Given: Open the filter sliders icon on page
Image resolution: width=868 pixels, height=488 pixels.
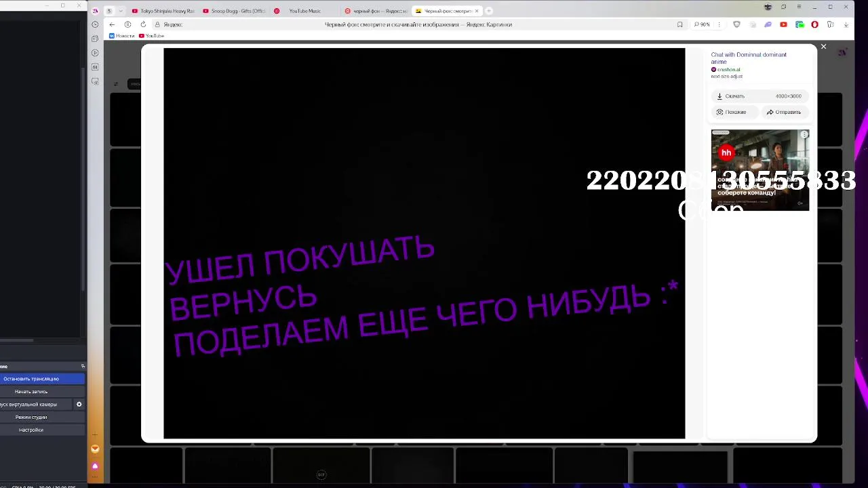Looking at the screenshot, I should 116,84.
